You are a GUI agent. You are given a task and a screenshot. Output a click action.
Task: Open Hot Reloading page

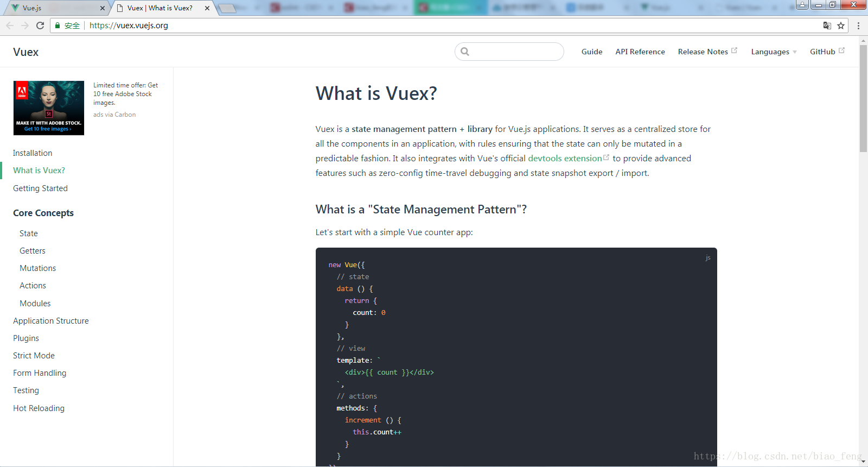(x=39, y=408)
